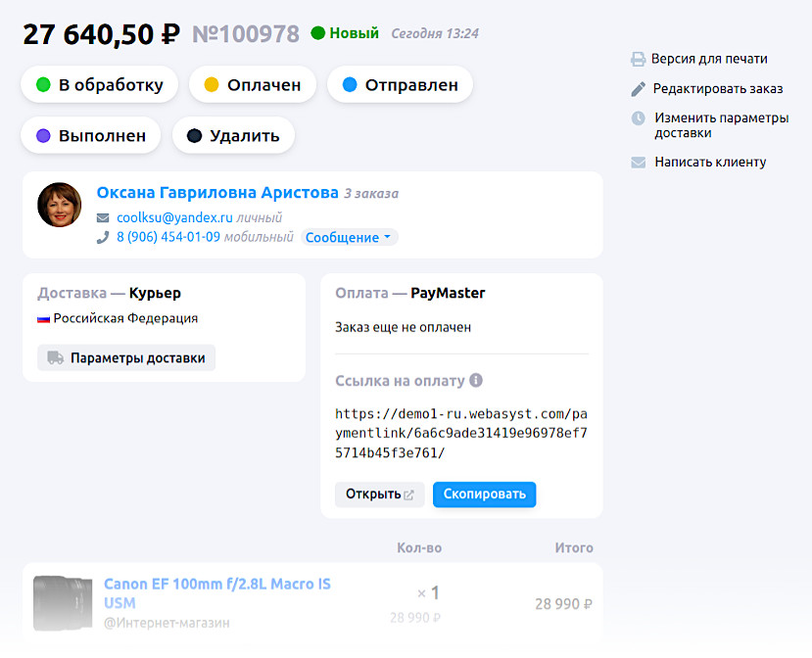Click the Удалить button
Image resolution: width=812 pixels, height=658 pixels.
click(233, 134)
